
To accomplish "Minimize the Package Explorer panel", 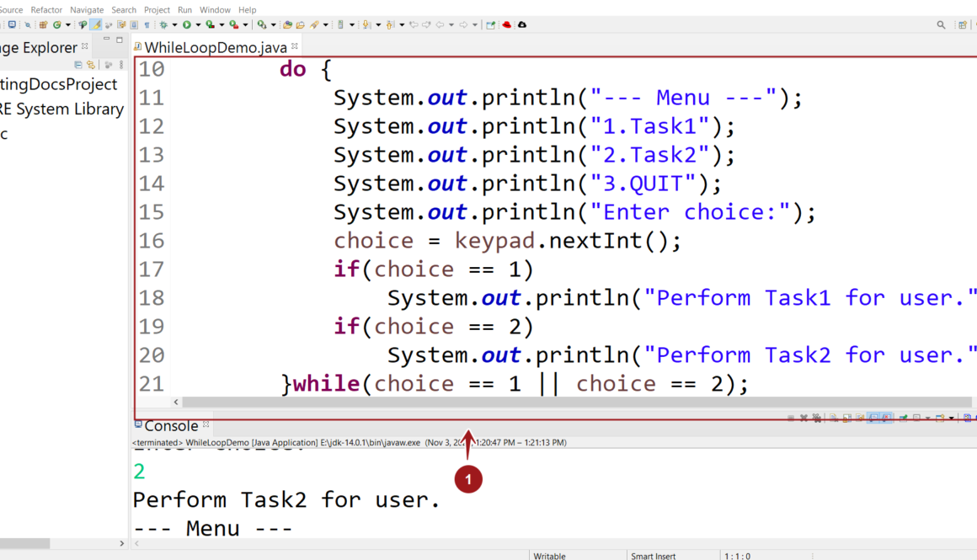I will (107, 40).
